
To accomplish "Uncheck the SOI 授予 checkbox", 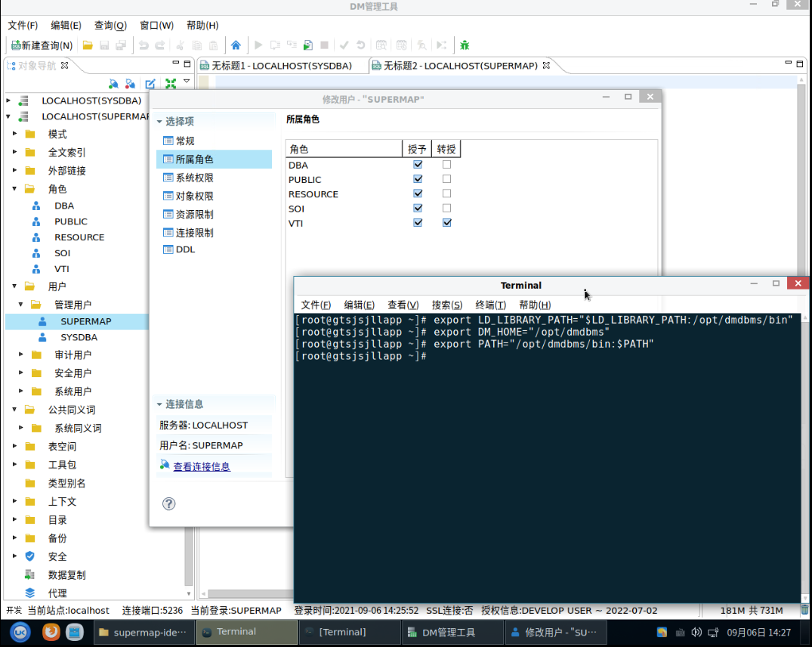I will tap(418, 208).
